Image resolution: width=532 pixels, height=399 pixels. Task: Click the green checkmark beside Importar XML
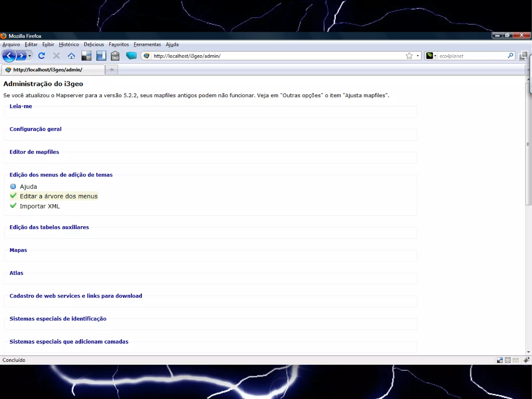click(13, 206)
